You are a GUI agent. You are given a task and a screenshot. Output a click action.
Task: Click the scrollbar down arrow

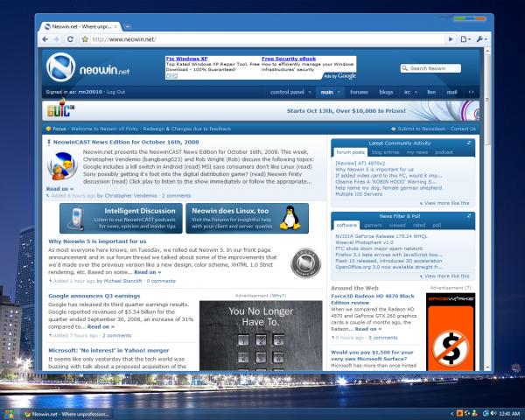(x=487, y=367)
